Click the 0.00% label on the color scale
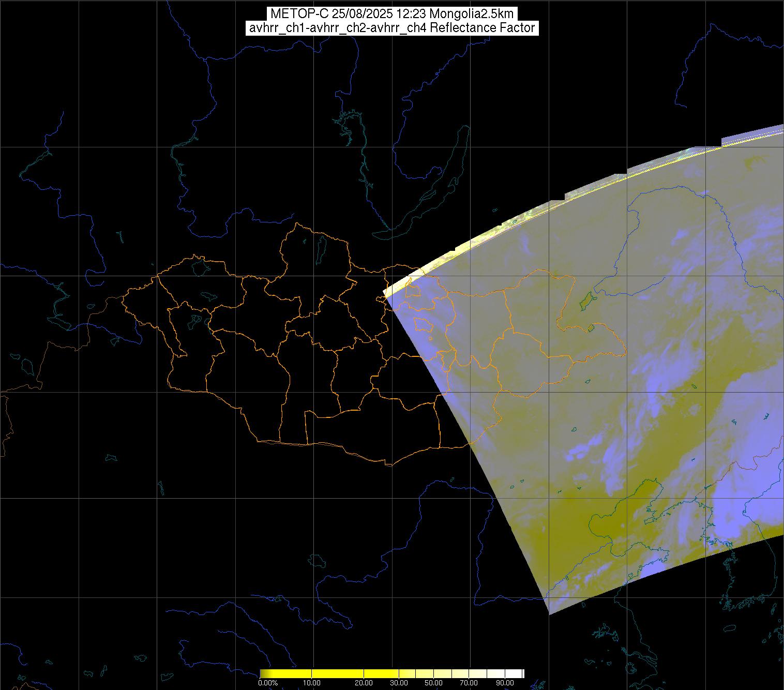 pos(268,683)
